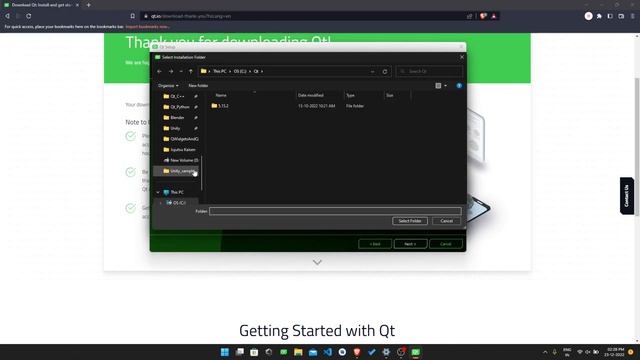Open Unity folder in sidebar
Viewport: 640px width, 360px height.
tap(175, 128)
